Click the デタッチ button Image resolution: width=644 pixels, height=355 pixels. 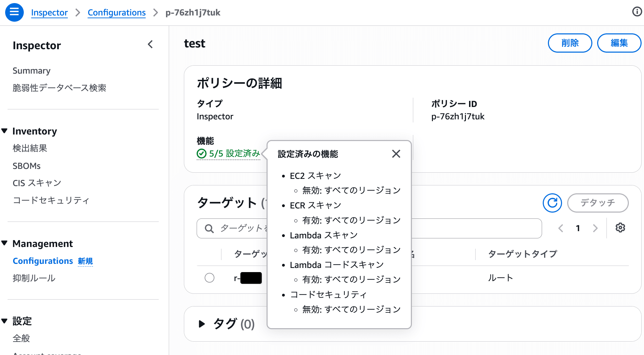(x=598, y=203)
